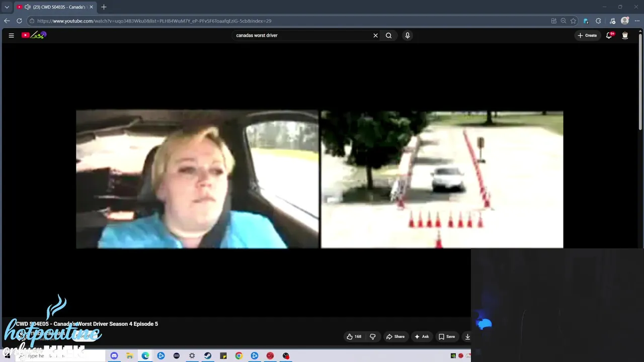The height and width of the screenshot is (362, 644).
Task: Open Google Chrome from the taskbar
Action: point(238,355)
